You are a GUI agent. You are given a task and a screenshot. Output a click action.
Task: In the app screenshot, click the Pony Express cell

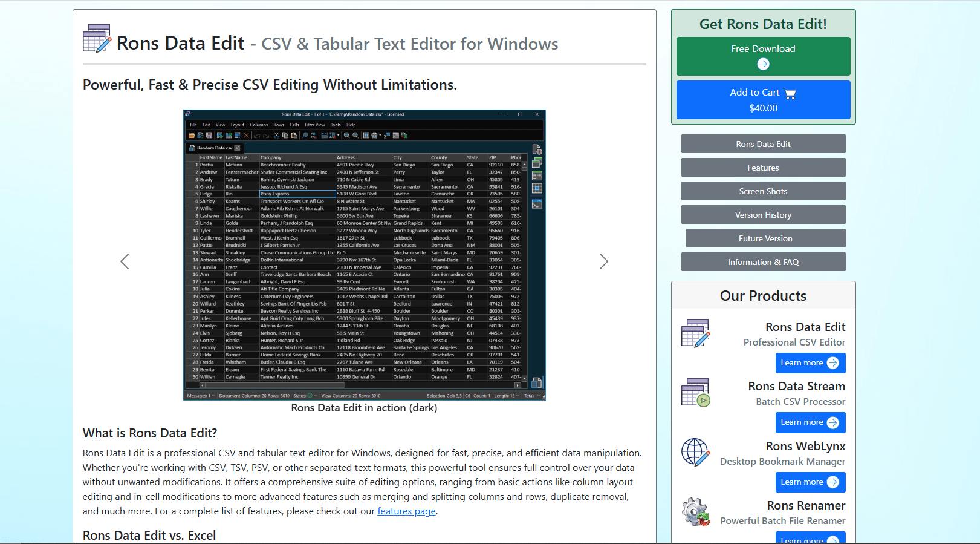(x=297, y=194)
